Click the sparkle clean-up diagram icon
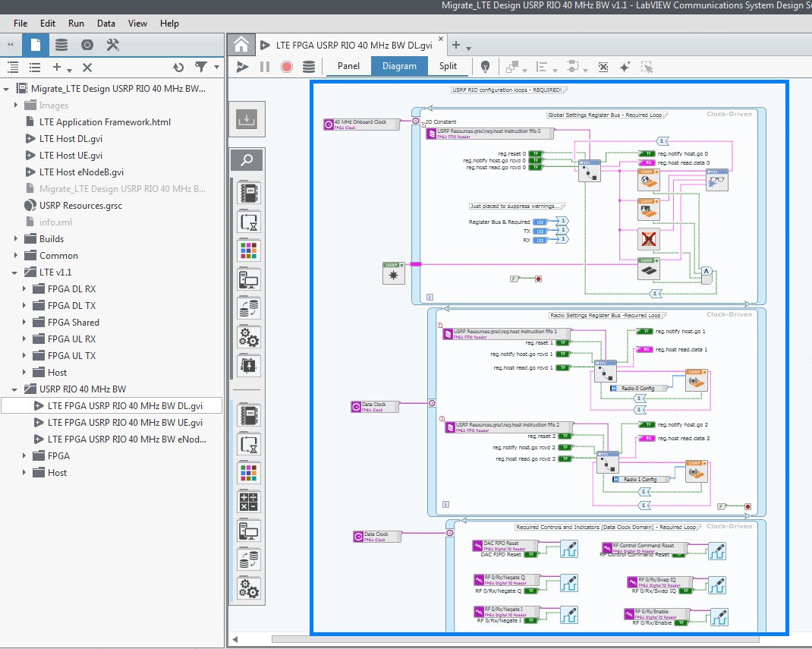Screen dimensions: 812x649 point(625,67)
